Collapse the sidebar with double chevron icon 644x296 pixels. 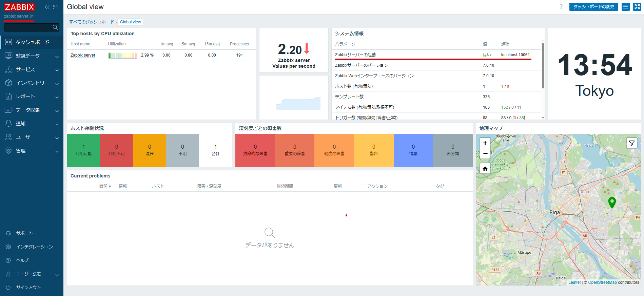(47, 7)
